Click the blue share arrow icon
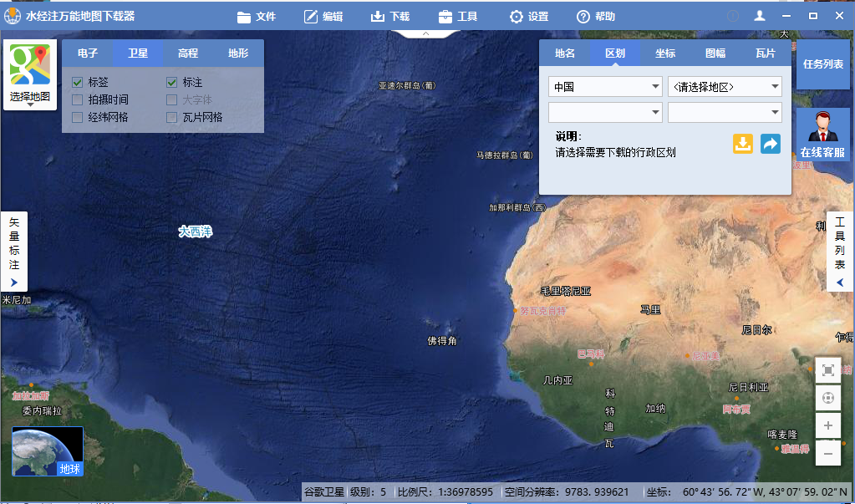 tap(769, 143)
